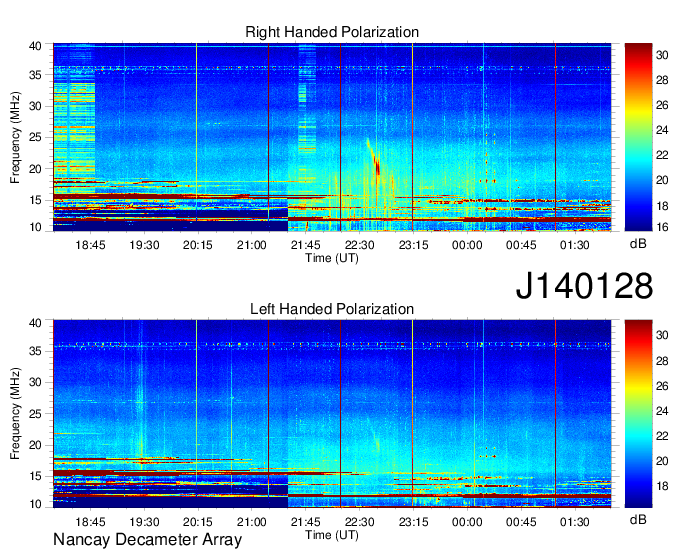Click the 19:30 time tick of the Right Handed plot
Screen dimensions: 680x552
pos(144,245)
